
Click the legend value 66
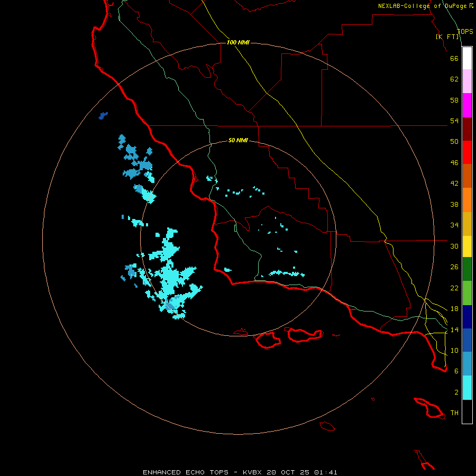click(454, 58)
